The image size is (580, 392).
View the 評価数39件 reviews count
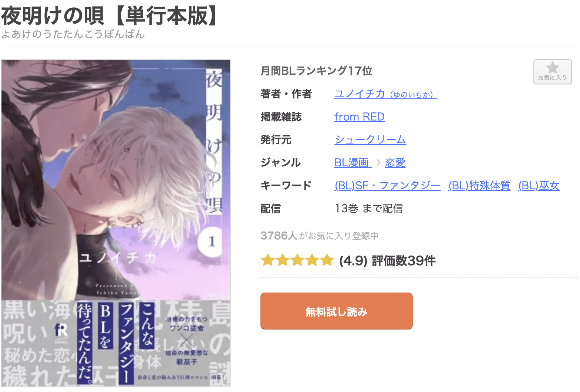coord(404,261)
